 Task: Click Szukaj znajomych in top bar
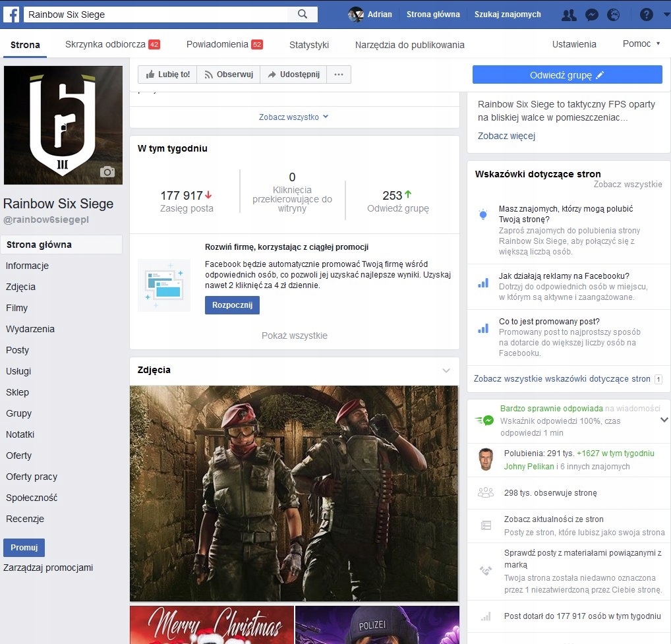(x=508, y=15)
